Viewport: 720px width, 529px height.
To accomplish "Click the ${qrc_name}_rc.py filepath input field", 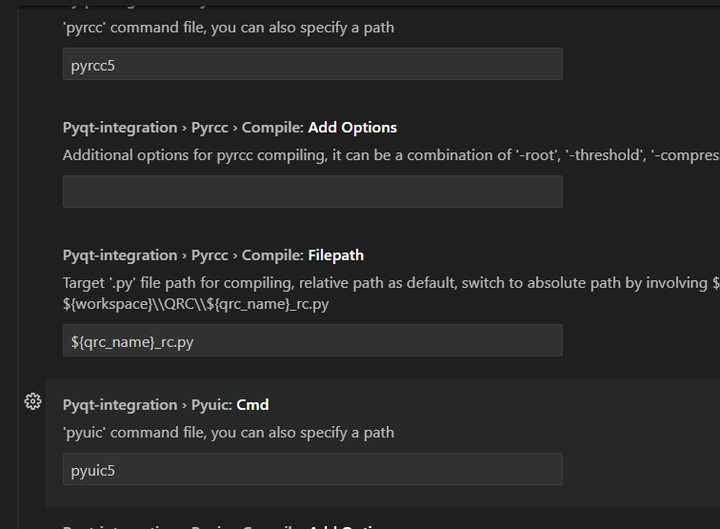I will click(x=312, y=340).
